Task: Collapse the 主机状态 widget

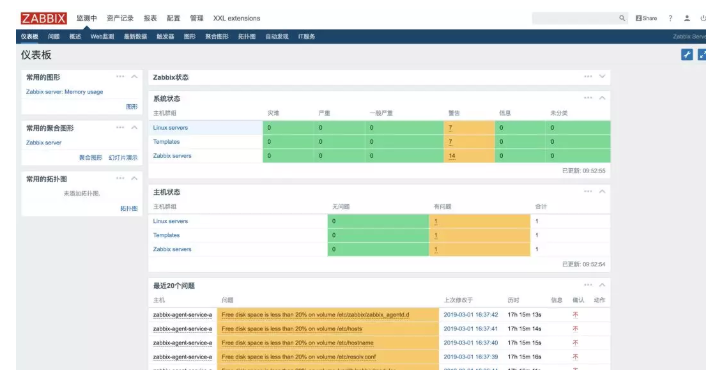Action: pyautogui.click(x=602, y=191)
